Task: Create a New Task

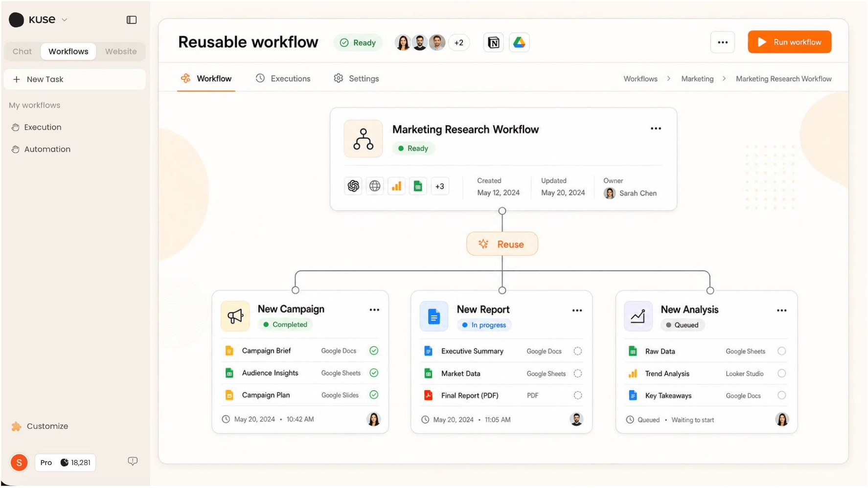Action: click(x=74, y=79)
